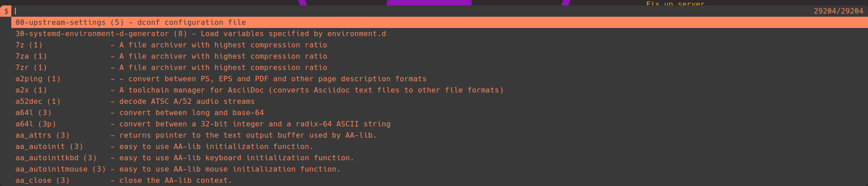Viewport: 868px width, 186px height.
Task: Click the 29204/29204 result counter
Action: click(x=838, y=11)
